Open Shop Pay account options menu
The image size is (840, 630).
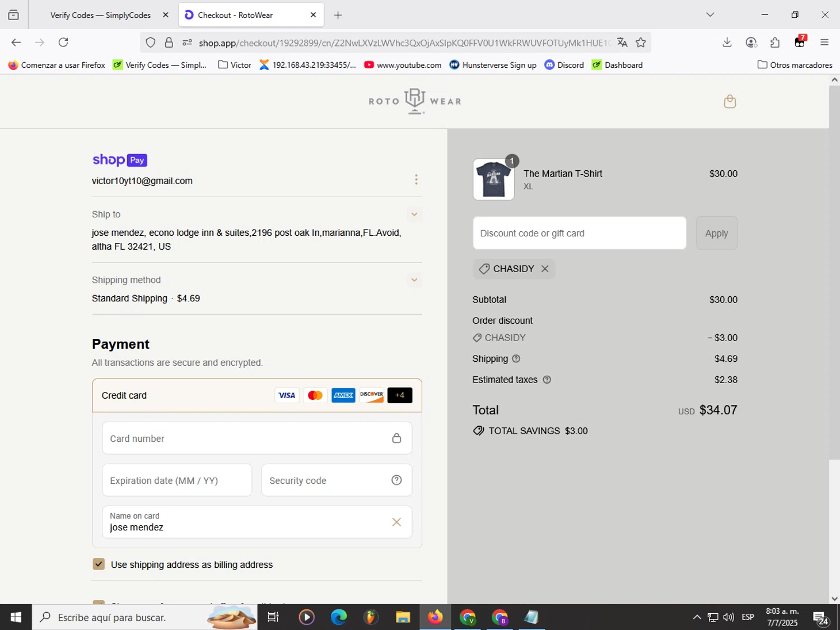coord(416,179)
